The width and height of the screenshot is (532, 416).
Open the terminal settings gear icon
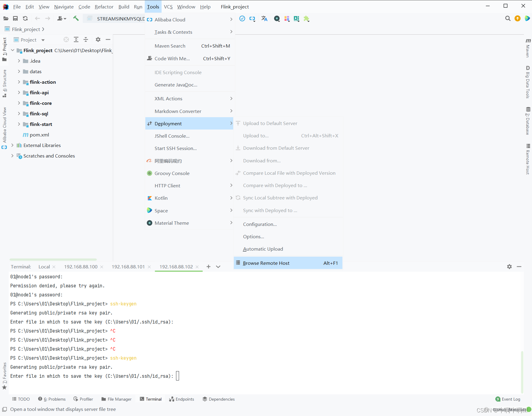point(509,267)
